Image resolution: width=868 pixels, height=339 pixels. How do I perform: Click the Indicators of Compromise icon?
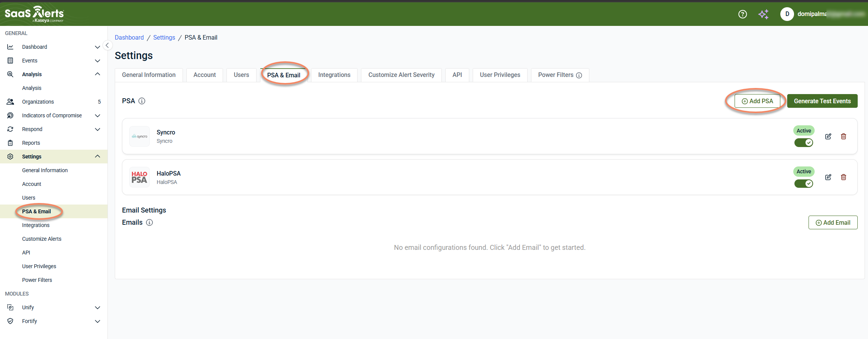pos(10,115)
